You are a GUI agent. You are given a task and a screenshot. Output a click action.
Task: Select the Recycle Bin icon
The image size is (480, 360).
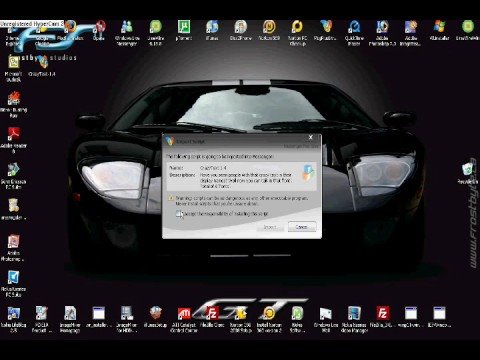pos(467,173)
